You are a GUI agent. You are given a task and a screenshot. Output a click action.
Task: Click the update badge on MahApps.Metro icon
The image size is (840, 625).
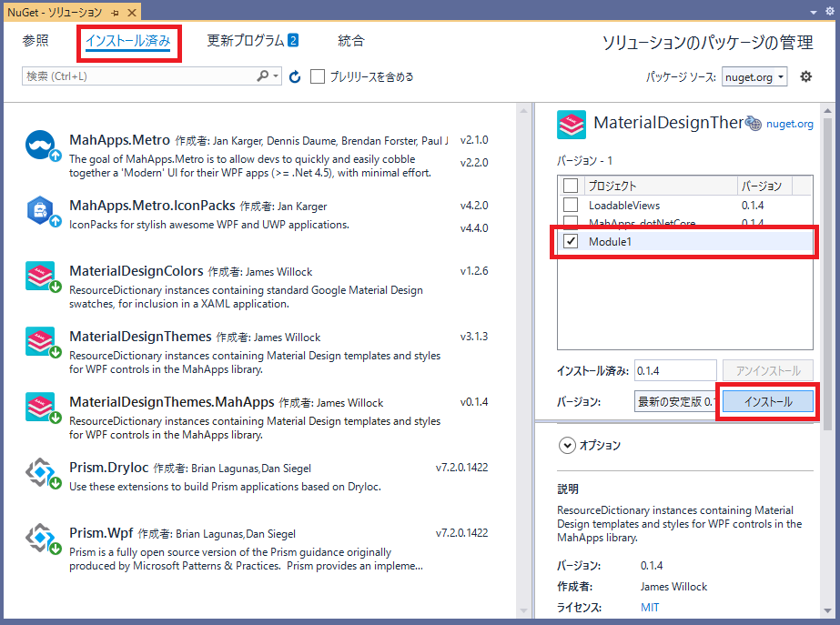(x=56, y=156)
